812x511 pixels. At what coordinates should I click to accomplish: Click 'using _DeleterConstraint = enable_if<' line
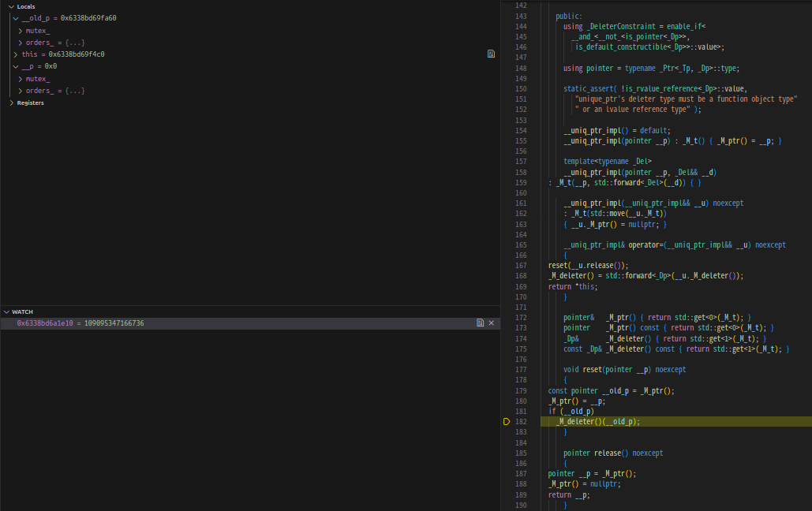click(634, 26)
